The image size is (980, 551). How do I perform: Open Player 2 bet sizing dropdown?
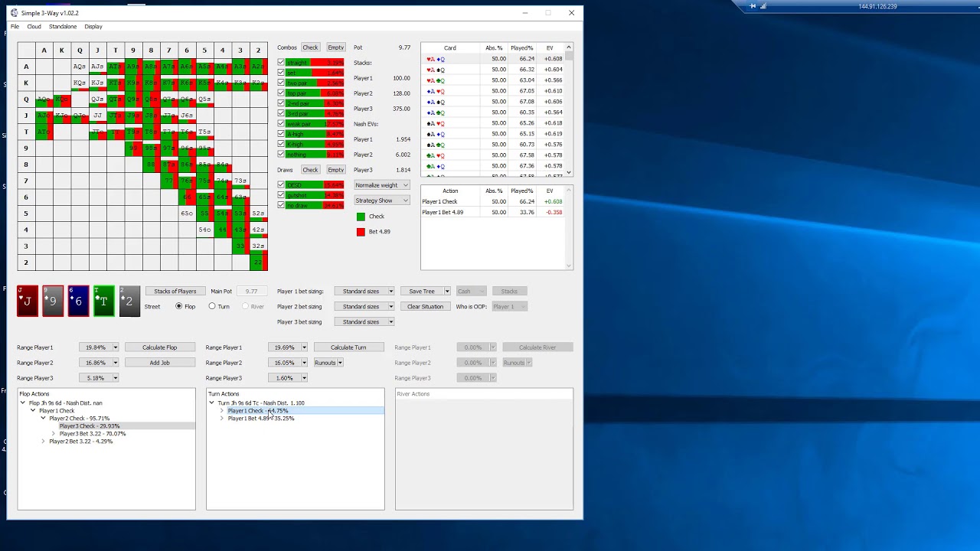[364, 306]
